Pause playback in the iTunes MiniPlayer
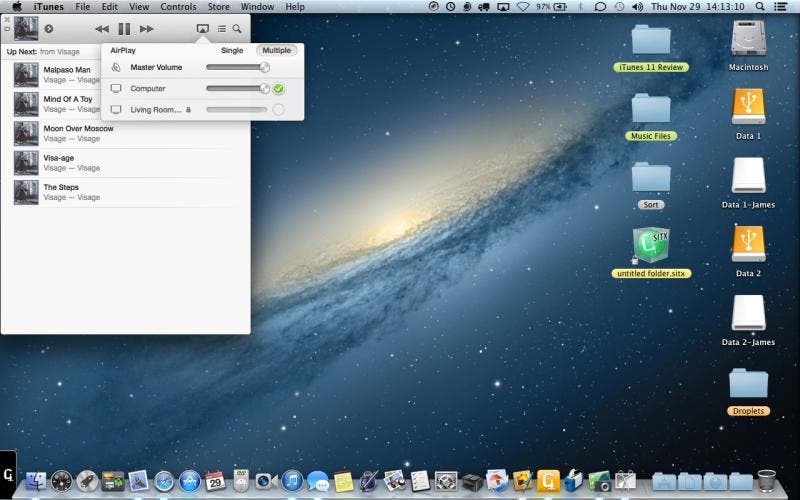The image size is (800, 500). click(124, 29)
